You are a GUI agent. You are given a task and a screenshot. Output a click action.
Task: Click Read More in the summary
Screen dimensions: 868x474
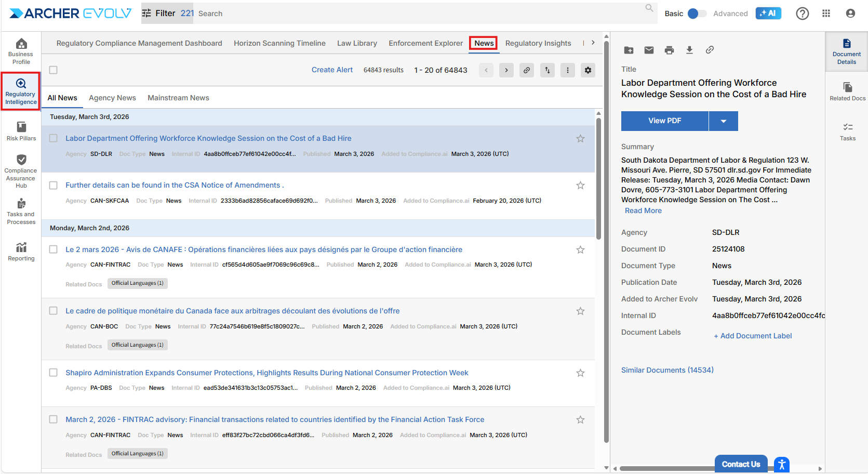coord(643,210)
